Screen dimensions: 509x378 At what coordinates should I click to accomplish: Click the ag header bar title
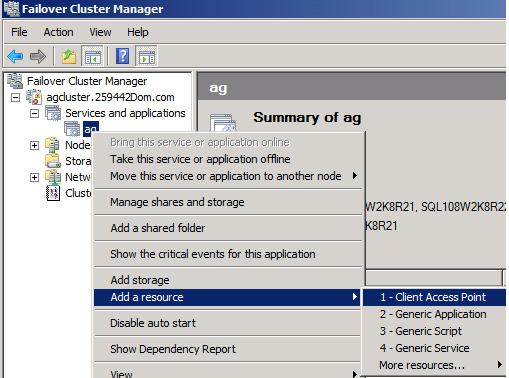pyautogui.click(x=218, y=89)
